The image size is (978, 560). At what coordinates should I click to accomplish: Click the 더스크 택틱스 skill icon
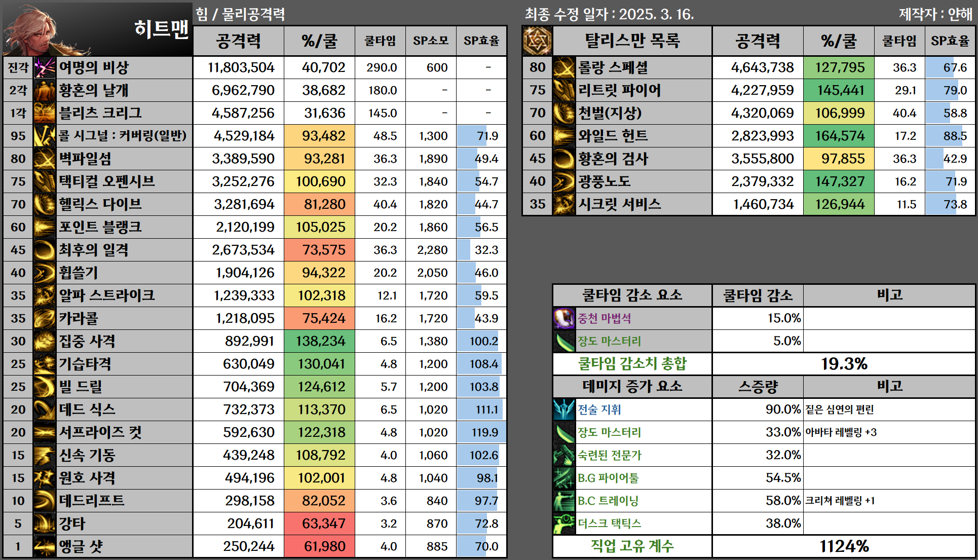pyautogui.click(x=564, y=524)
